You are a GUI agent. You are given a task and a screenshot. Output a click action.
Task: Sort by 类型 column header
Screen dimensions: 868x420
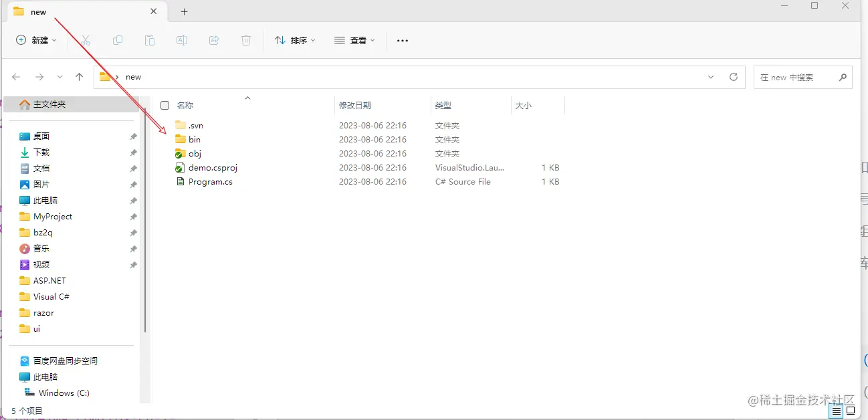(443, 105)
